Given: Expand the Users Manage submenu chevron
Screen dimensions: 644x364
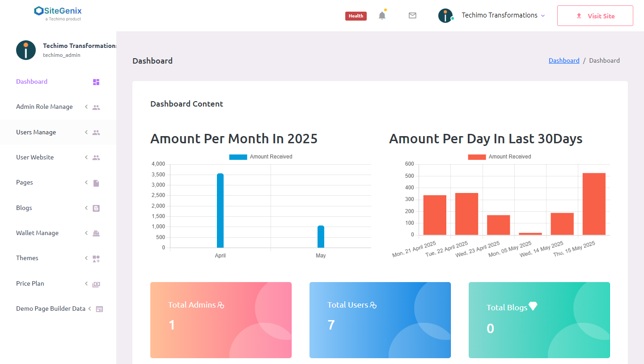Looking at the screenshot, I should [86, 132].
